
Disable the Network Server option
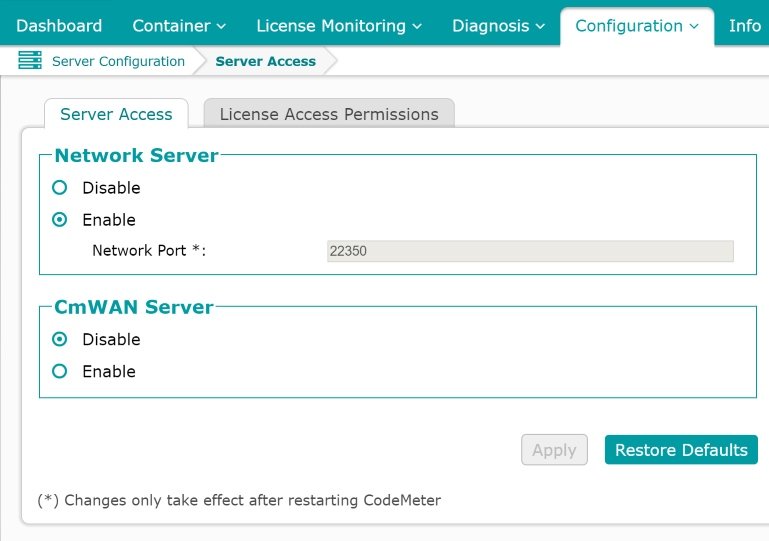click(60, 188)
